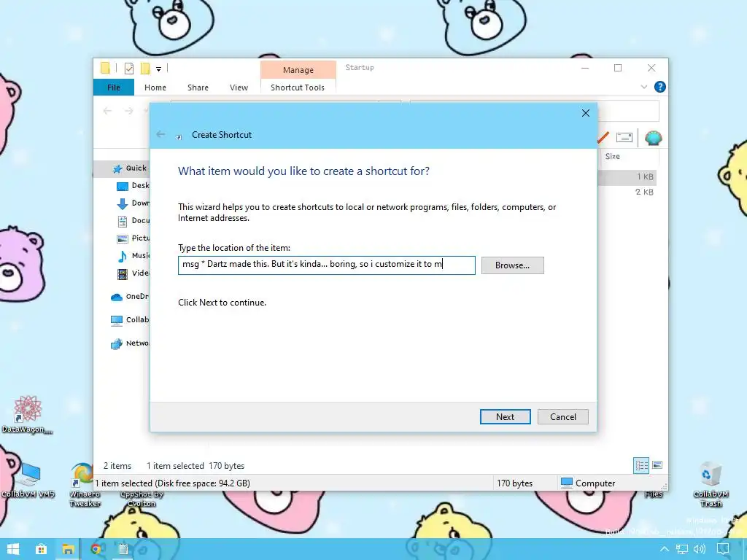Viewport: 747px width, 560px height.
Task: Open Action Center notifications icon
Action: click(x=723, y=549)
